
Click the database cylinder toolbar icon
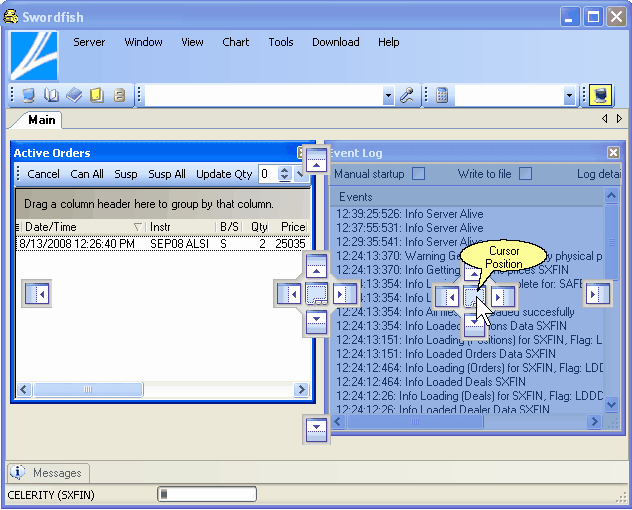click(x=119, y=96)
